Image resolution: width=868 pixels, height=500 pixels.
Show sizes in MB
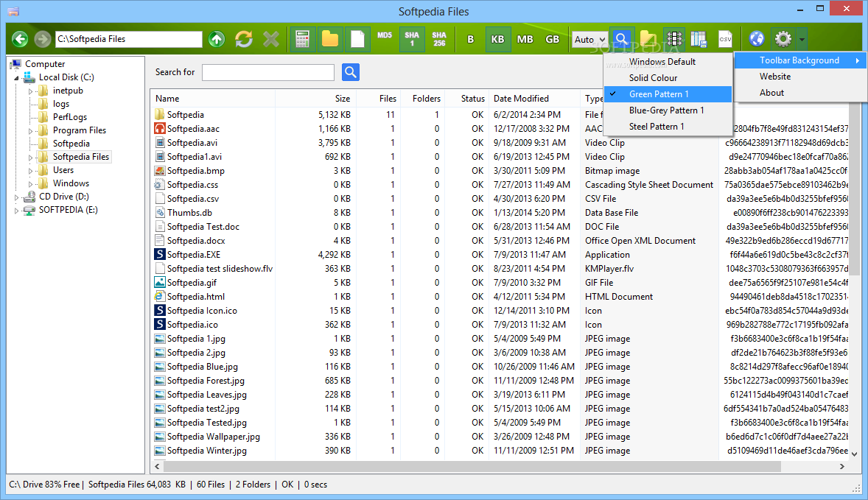pyautogui.click(x=525, y=39)
